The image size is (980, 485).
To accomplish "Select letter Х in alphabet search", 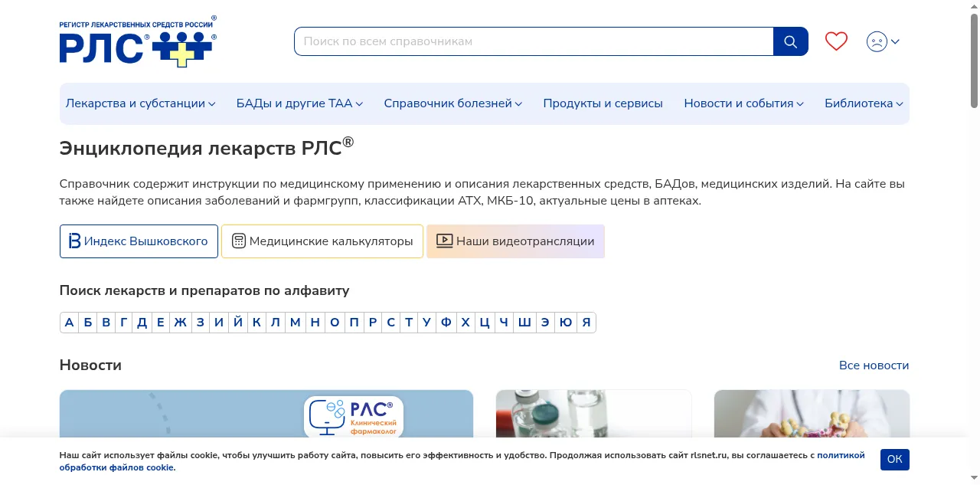I will (465, 323).
